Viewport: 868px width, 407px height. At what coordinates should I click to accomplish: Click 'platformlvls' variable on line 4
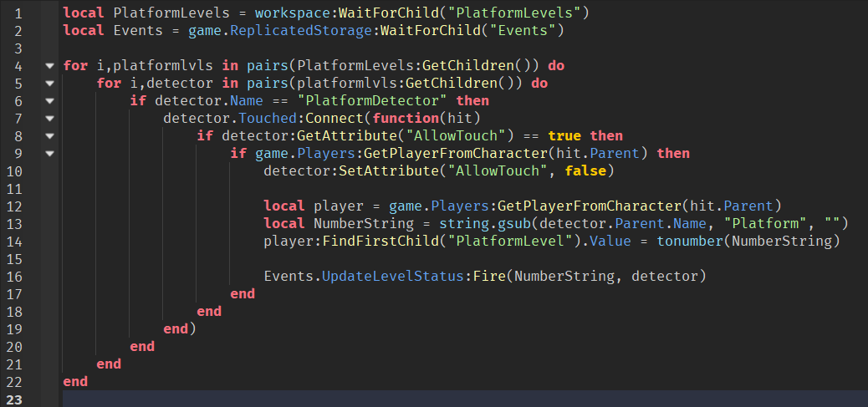pyautogui.click(x=163, y=66)
